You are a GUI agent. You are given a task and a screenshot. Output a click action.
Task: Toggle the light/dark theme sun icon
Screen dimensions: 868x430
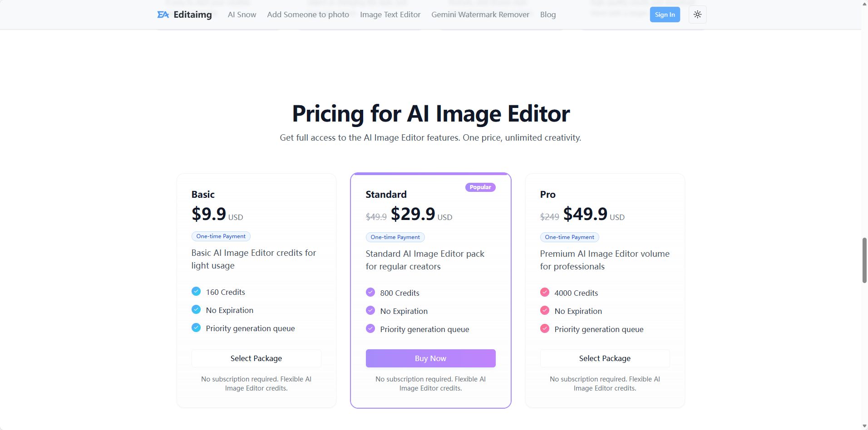[x=697, y=15]
